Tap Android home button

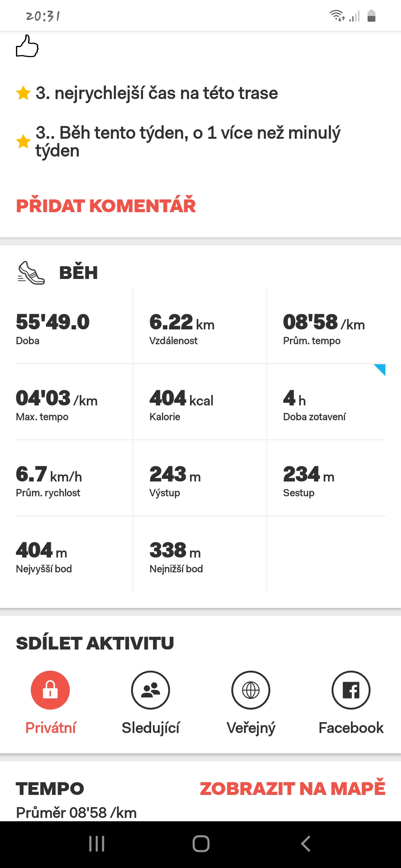pos(201,844)
